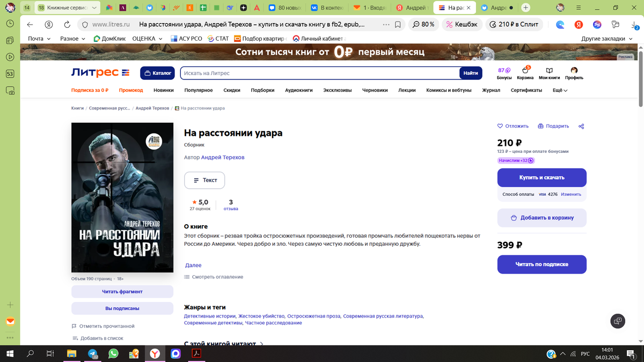Open the Windows Start menu
Image resolution: width=644 pixels, height=362 pixels.
pos(10,354)
